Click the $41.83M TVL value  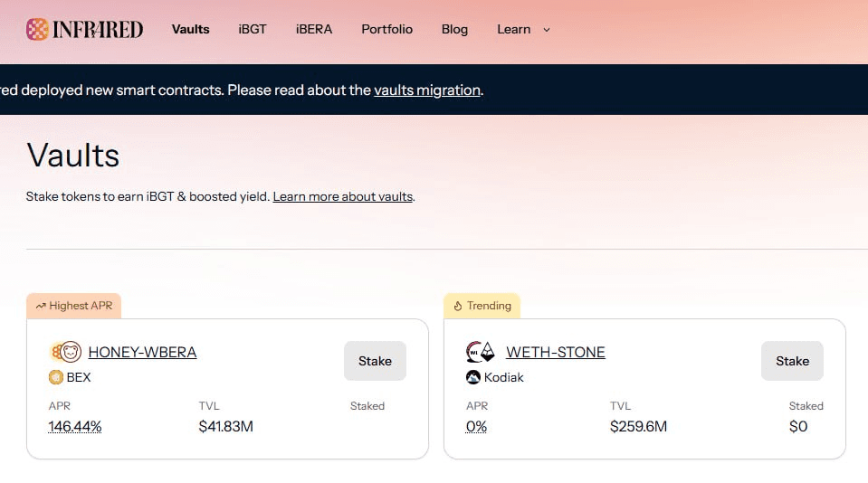click(x=226, y=427)
